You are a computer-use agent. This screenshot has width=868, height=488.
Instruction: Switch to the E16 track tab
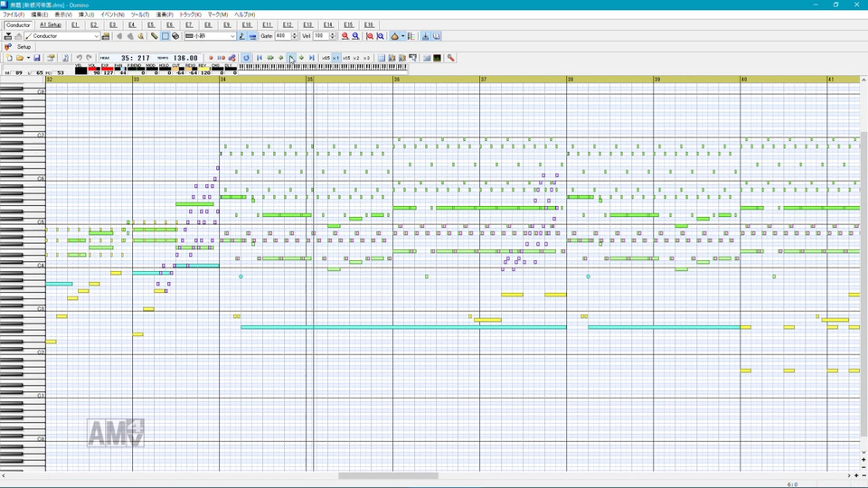click(369, 25)
